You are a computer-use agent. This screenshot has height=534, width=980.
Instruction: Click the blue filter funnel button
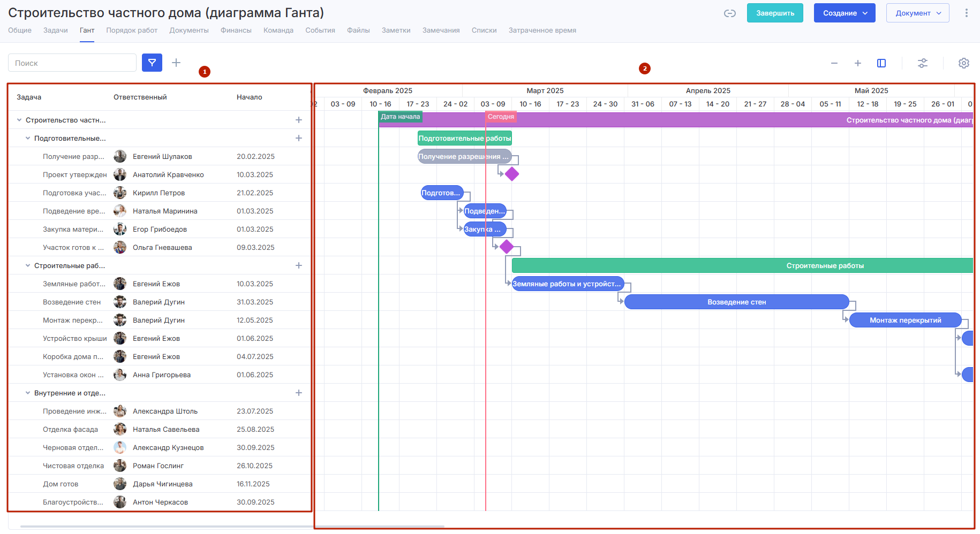152,63
